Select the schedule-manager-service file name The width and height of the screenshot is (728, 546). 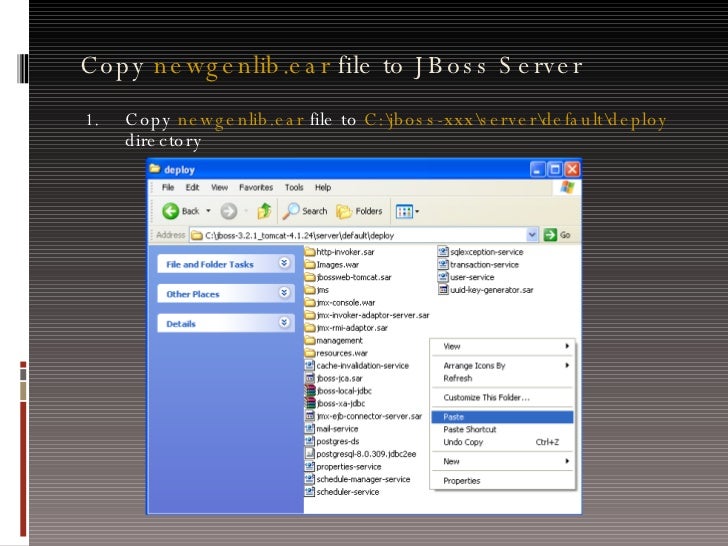(x=363, y=479)
